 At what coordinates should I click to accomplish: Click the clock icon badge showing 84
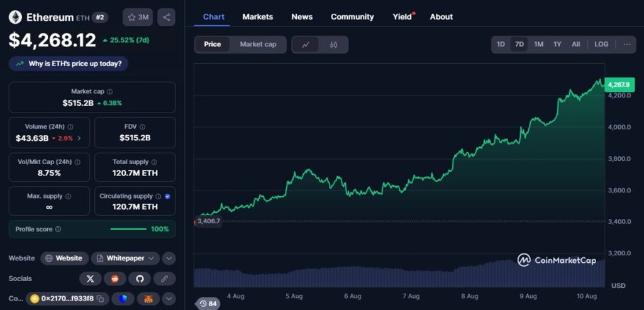(x=209, y=304)
